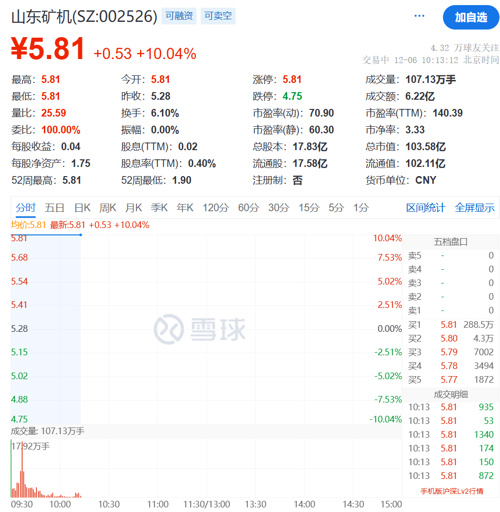500x512 pixels.
Task: Show the 60分 interval chart
Action: 248,208
